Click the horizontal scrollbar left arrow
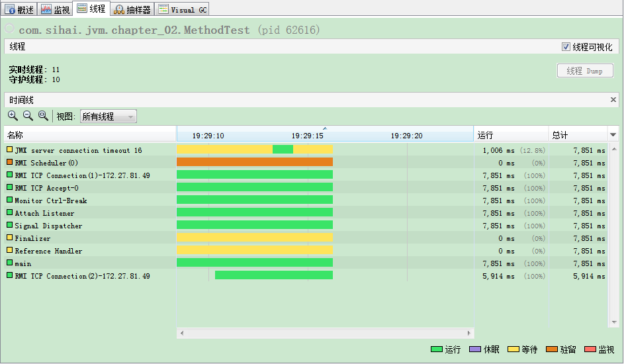Image resolution: width=624 pixels, height=364 pixels. click(182, 333)
